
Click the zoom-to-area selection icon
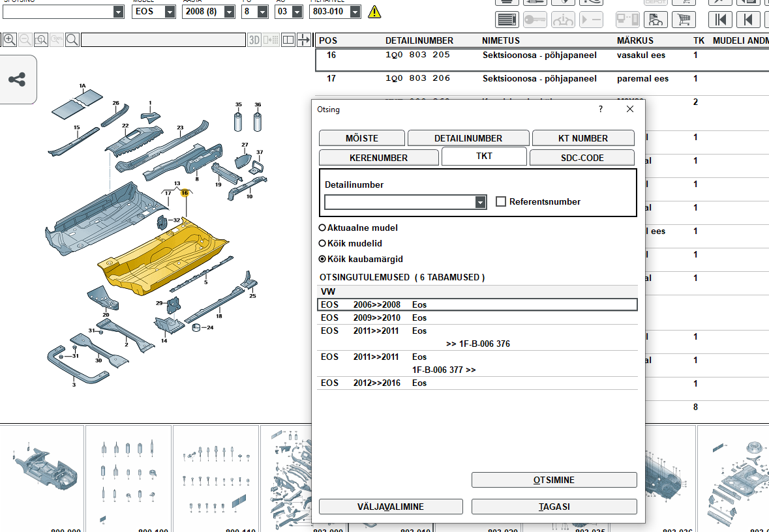click(41, 40)
